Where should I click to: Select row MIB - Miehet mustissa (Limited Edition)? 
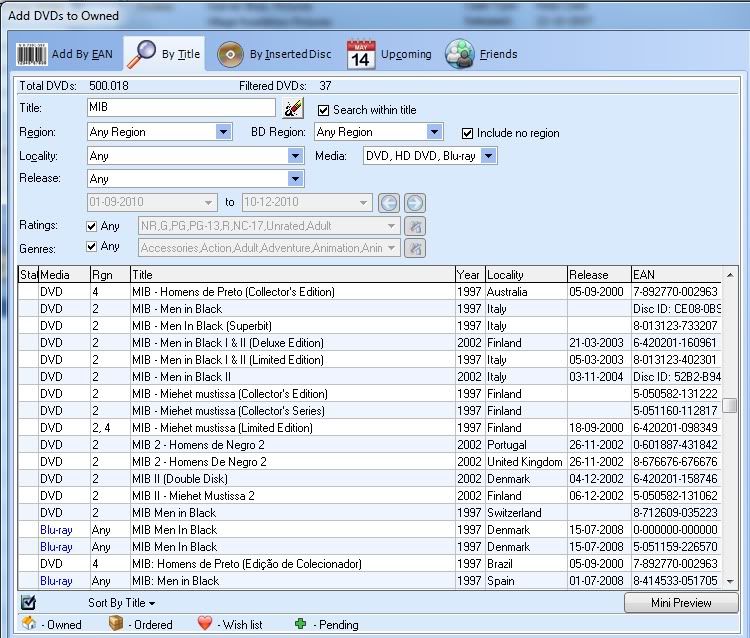click(369, 428)
